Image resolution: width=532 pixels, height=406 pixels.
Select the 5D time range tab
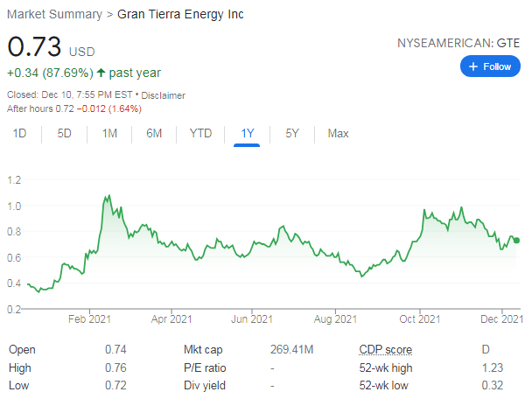click(x=64, y=133)
